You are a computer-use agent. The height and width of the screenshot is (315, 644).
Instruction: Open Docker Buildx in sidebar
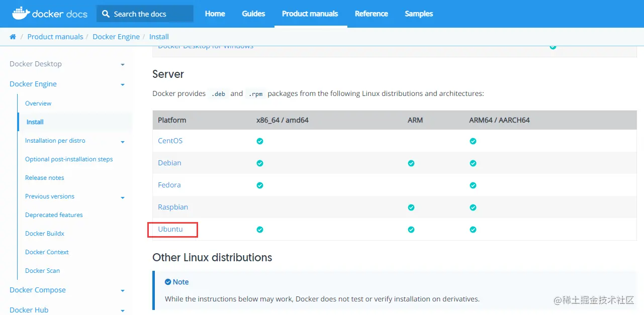45,234
